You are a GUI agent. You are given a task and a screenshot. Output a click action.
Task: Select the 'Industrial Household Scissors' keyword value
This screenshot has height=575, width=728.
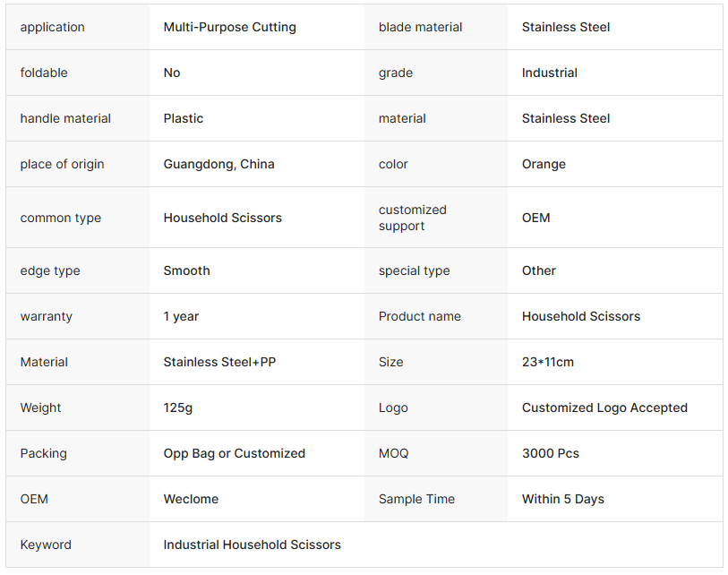click(x=252, y=545)
